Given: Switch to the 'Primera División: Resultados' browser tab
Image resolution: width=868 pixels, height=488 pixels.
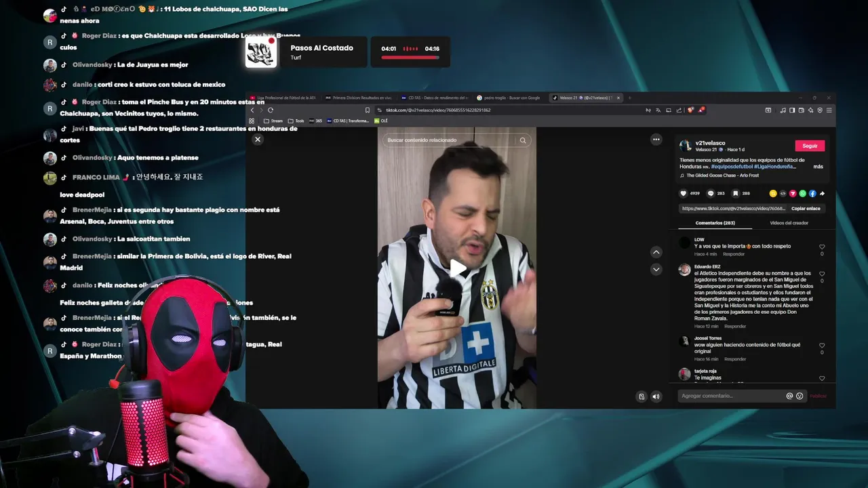Looking at the screenshot, I should point(359,98).
